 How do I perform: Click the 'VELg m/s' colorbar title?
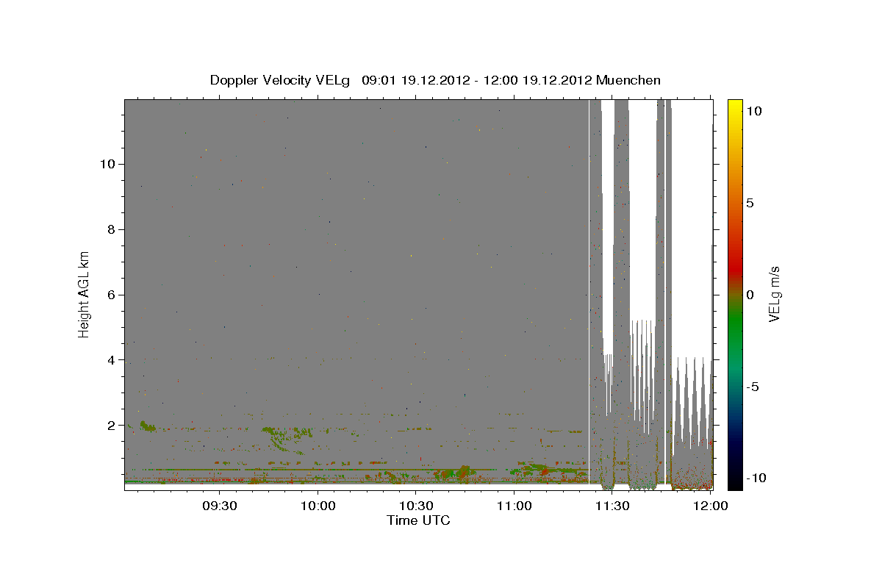pos(775,295)
